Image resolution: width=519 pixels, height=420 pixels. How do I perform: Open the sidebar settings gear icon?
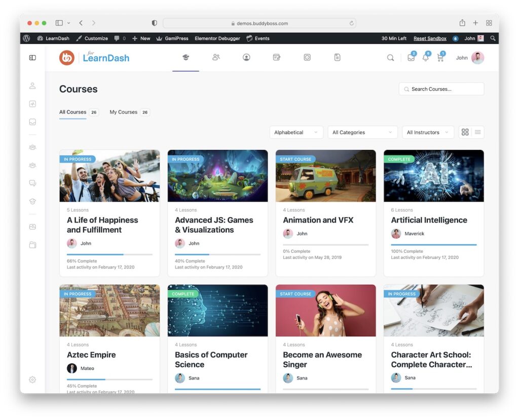click(x=32, y=379)
